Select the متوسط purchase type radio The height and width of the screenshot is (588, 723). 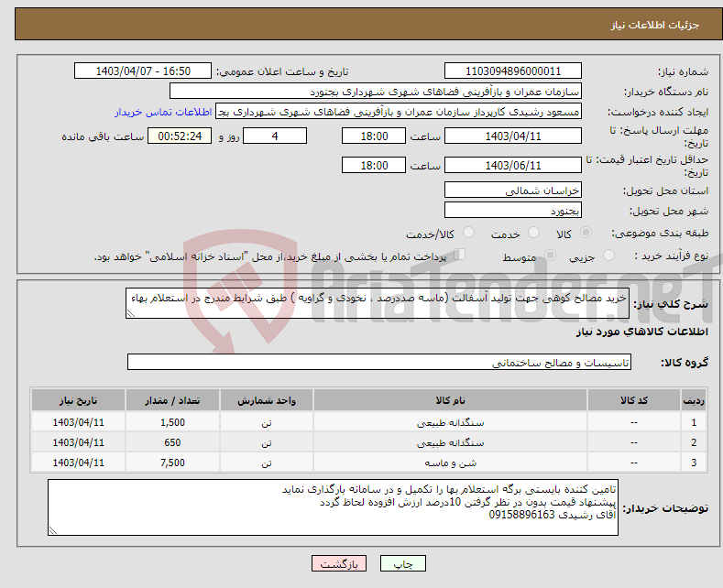[x=550, y=256]
